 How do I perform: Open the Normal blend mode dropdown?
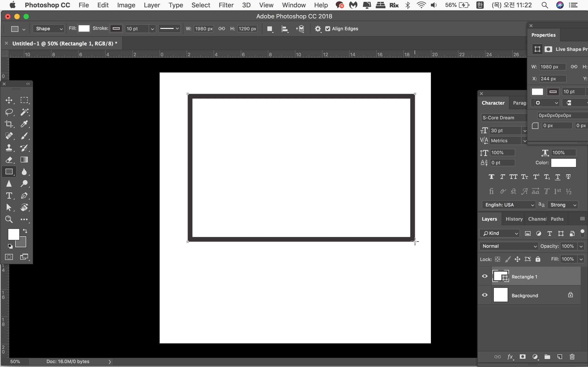click(509, 246)
